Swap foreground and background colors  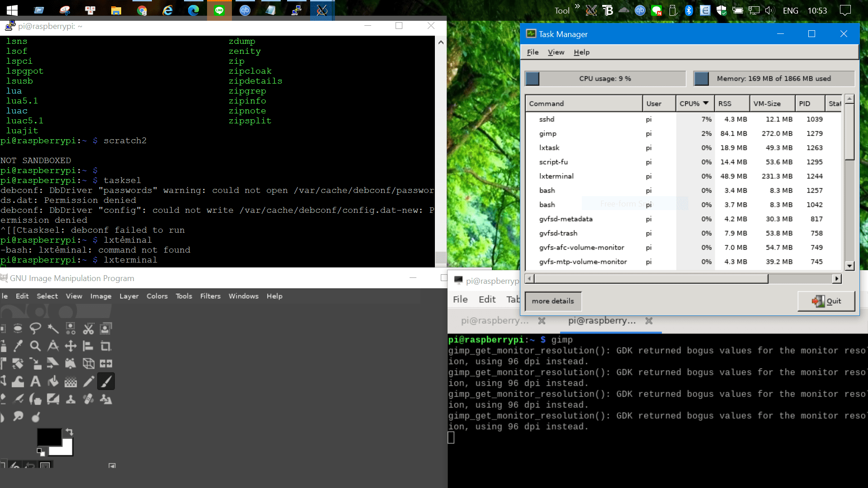[x=69, y=432]
